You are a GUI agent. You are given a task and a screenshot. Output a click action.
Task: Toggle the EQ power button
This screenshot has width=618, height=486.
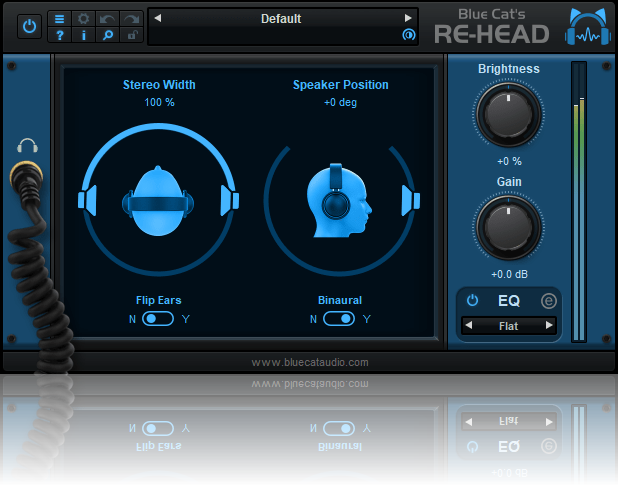point(472,300)
